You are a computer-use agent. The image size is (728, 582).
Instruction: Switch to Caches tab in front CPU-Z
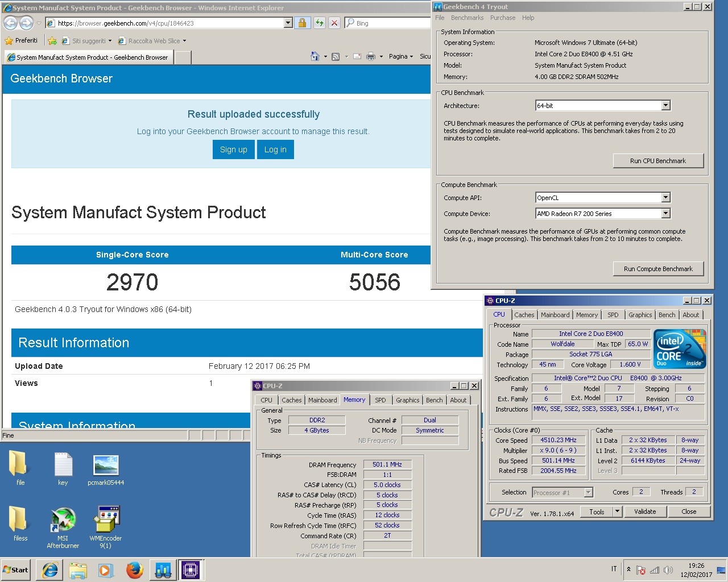pos(524,315)
